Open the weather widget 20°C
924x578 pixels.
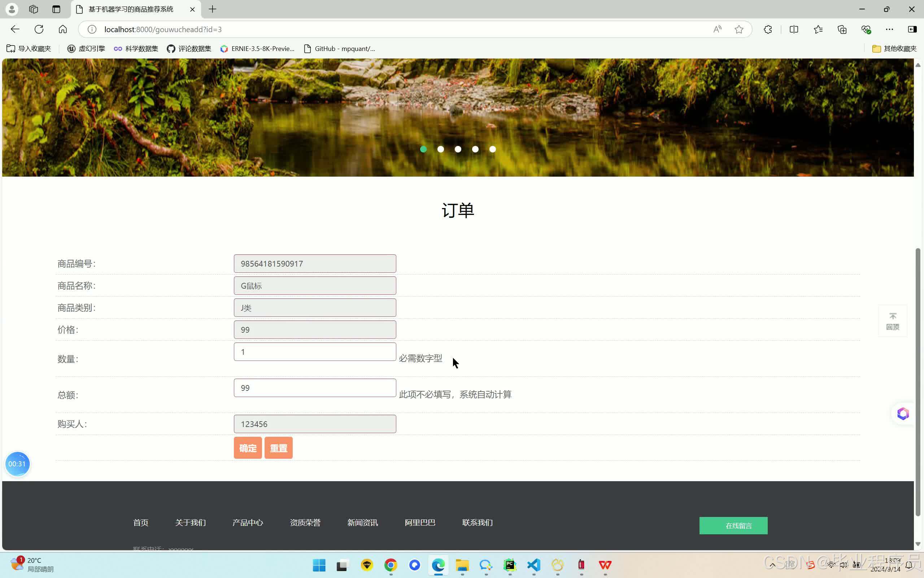click(32, 565)
